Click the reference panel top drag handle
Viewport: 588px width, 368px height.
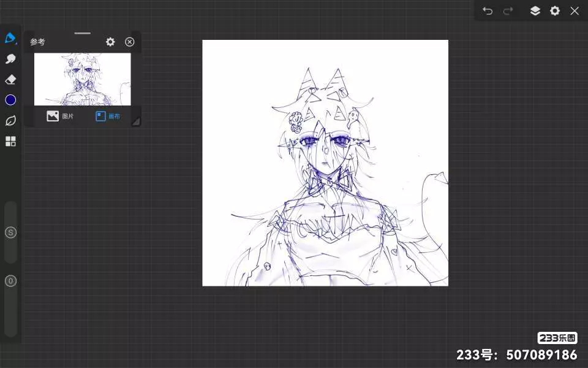pyautogui.click(x=83, y=33)
